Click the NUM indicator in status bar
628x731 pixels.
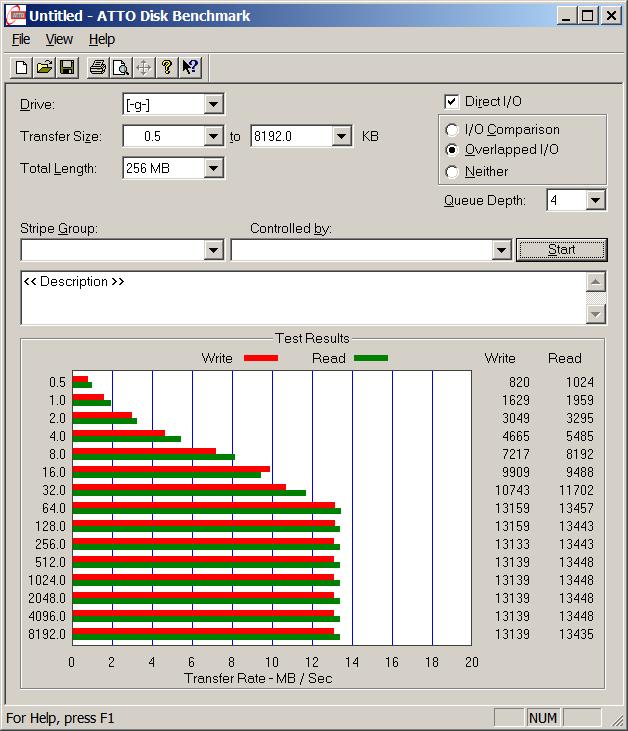click(x=543, y=718)
